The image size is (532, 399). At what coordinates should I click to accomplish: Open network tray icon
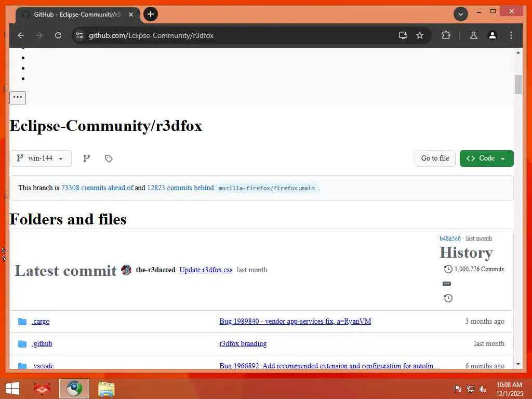pos(470,389)
